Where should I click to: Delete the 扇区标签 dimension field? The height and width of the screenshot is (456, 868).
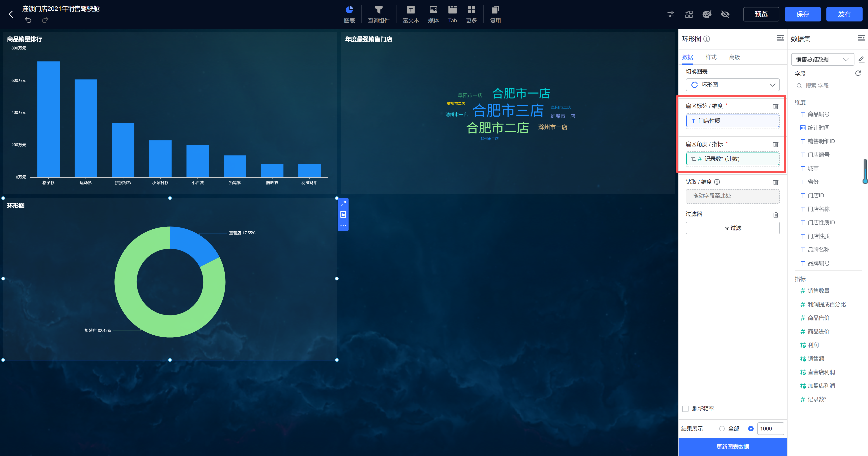[775, 106]
